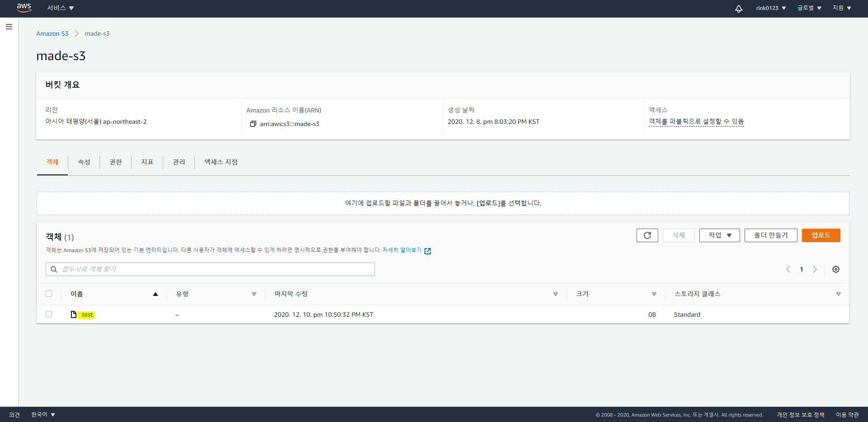
Task: Click the breadcrumb separator chevron
Action: [77, 33]
